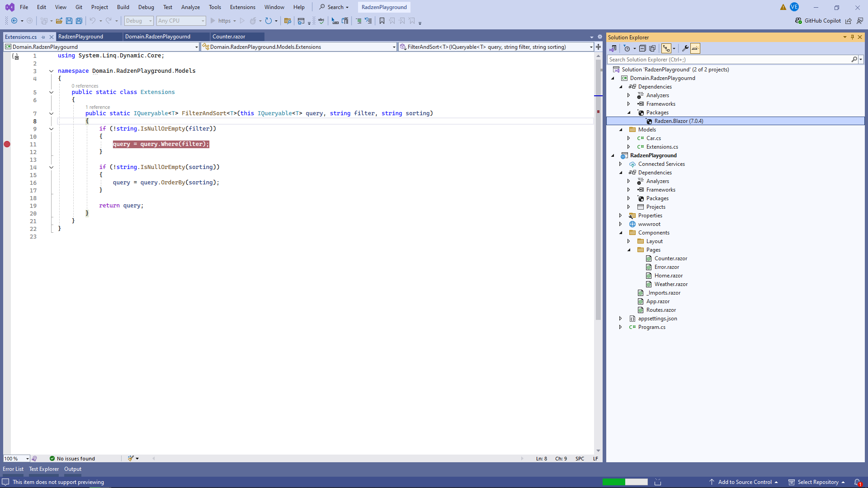Select Program.cs in Solution Explorer
The height and width of the screenshot is (488, 868).
click(651, 327)
